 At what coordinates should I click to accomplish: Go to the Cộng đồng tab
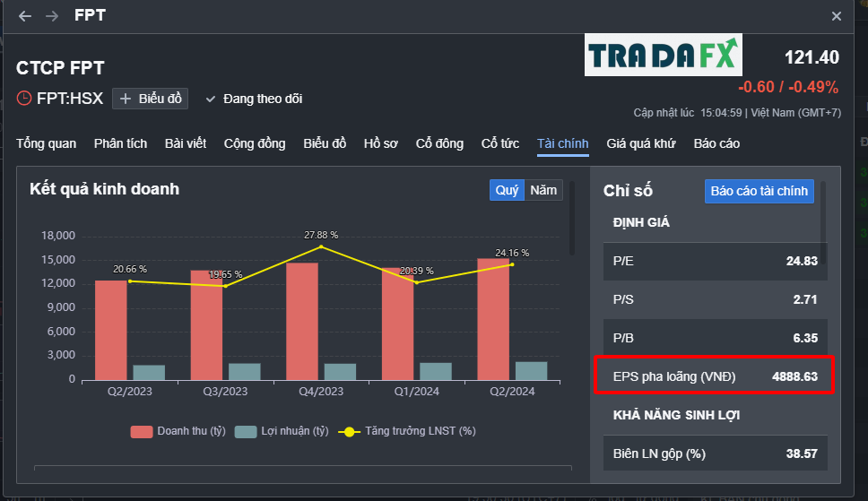click(x=255, y=143)
